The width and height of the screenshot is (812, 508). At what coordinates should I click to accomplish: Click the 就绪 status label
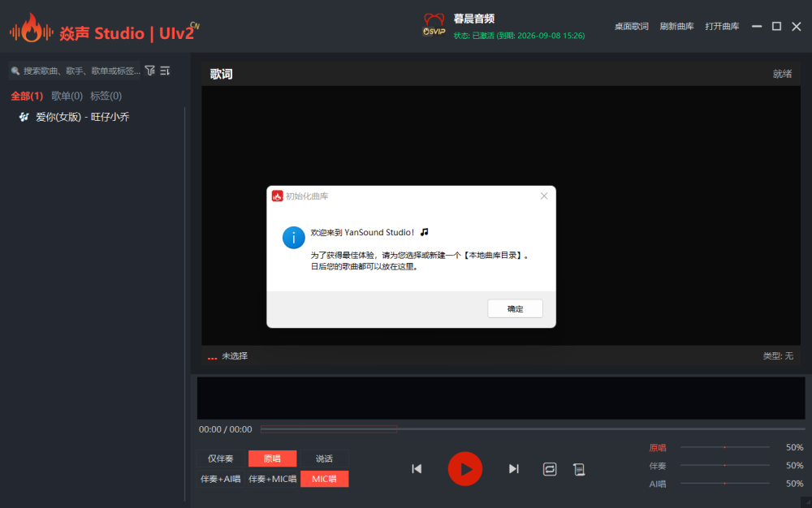tap(782, 74)
